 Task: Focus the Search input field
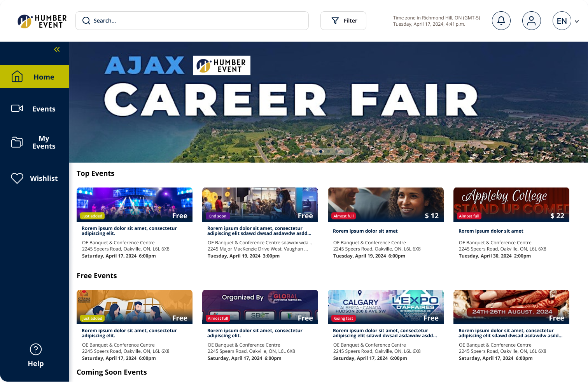(x=192, y=21)
